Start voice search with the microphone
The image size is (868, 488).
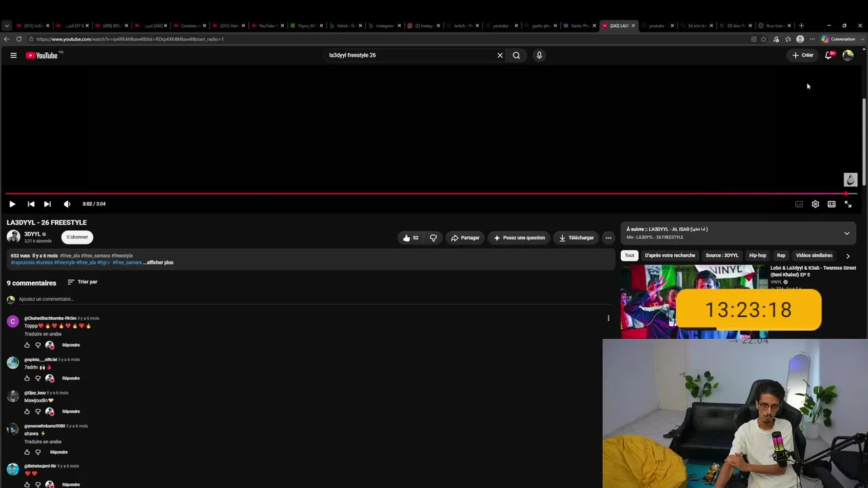click(539, 56)
